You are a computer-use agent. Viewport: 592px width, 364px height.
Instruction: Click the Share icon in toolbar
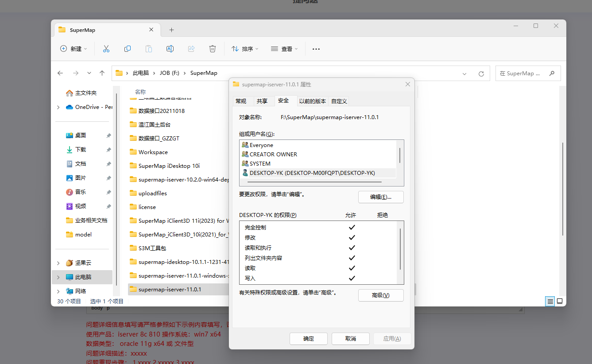click(191, 49)
